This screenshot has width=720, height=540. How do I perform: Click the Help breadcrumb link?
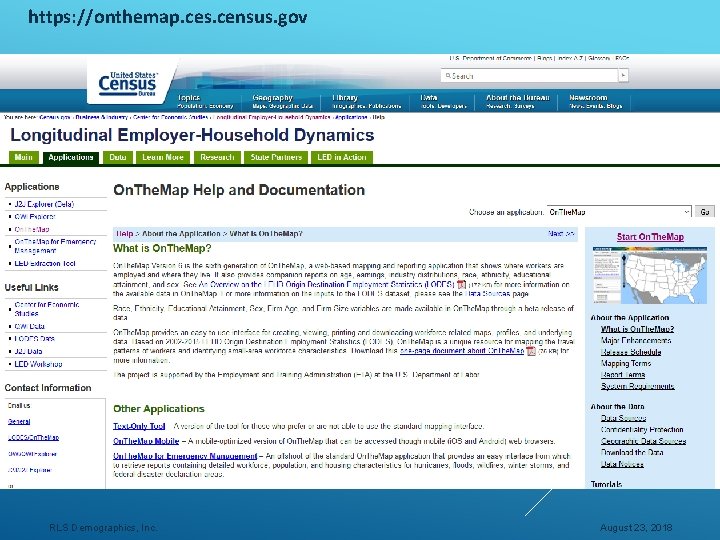click(124, 234)
